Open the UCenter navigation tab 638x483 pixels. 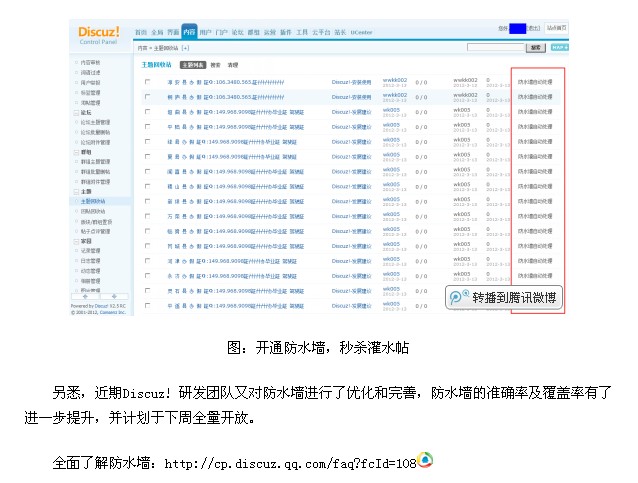tap(361, 32)
